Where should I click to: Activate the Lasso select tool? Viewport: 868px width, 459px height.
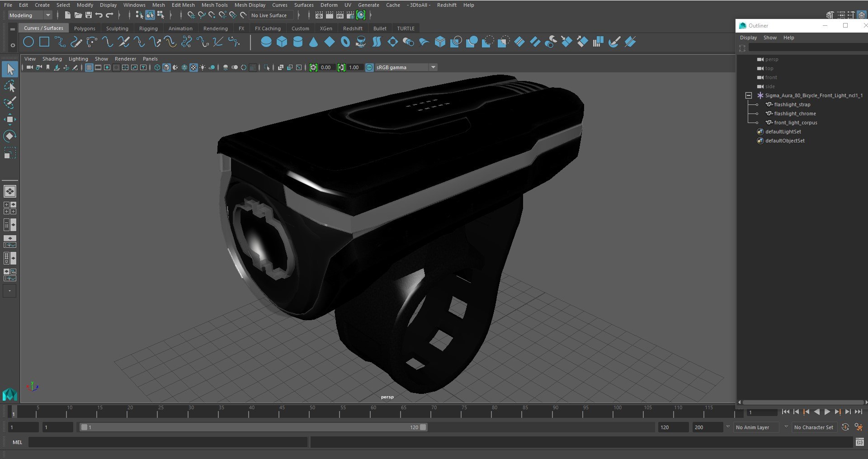click(x=10, y=86)
